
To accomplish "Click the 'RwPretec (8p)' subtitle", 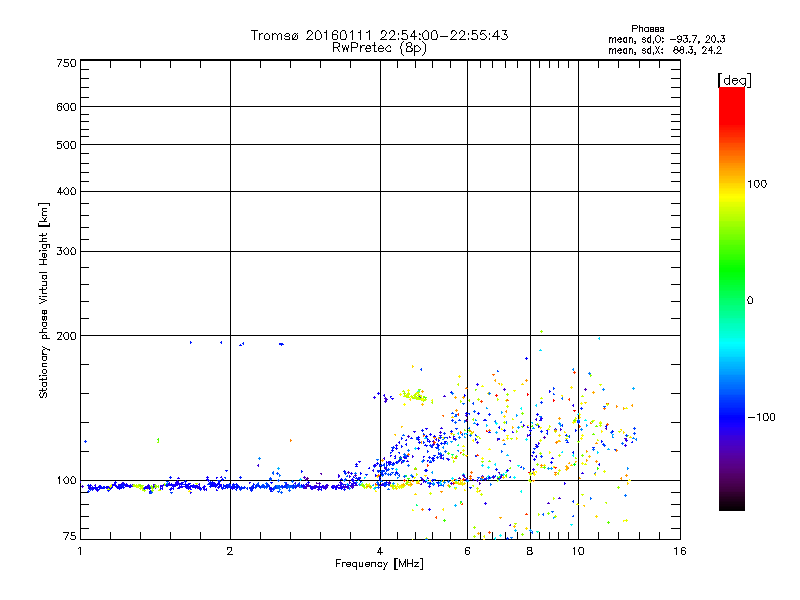I will [x=379, y=48].
